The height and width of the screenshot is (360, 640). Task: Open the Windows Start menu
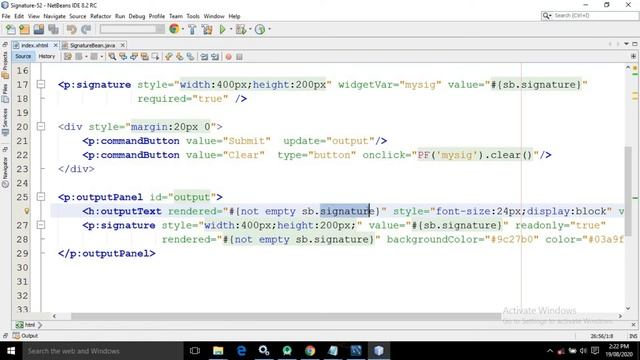(11, 351)
